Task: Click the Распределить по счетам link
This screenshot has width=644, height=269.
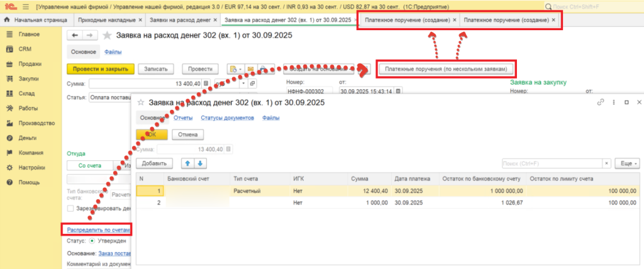Action: click(95, 229)
